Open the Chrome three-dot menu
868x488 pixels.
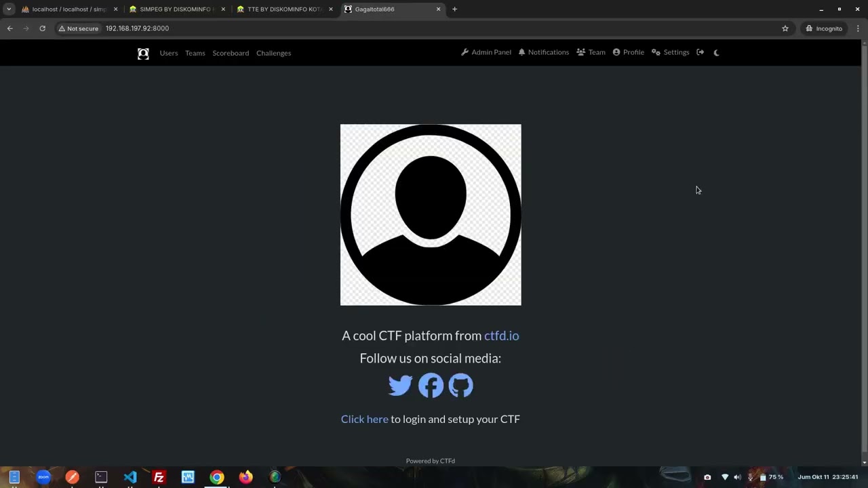858,28
